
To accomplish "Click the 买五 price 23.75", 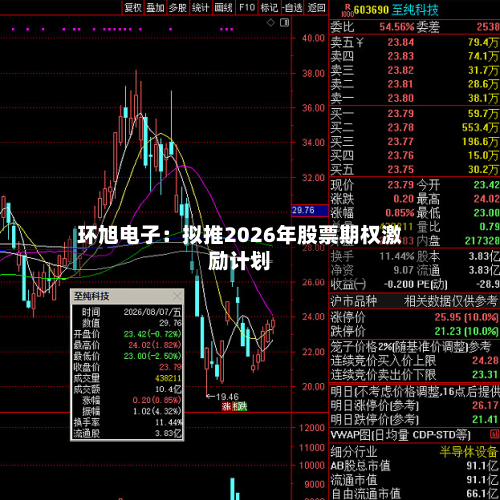I will (x=401, y=170).
